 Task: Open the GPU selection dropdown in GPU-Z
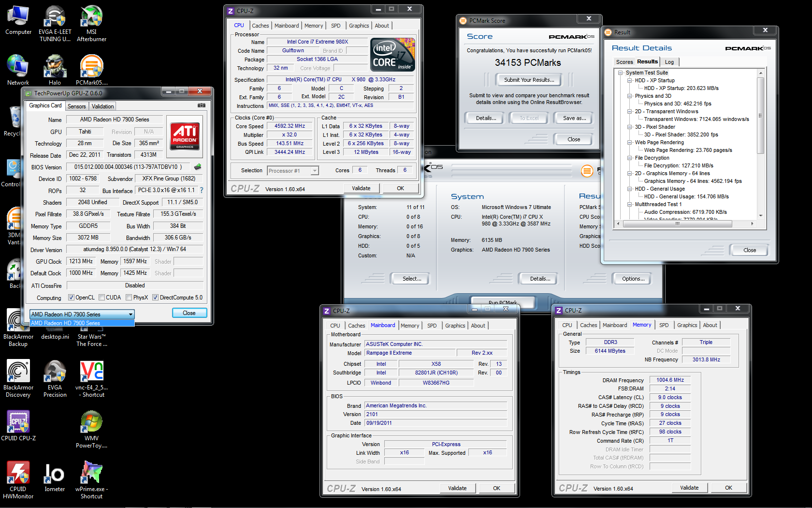click(82, 314)
